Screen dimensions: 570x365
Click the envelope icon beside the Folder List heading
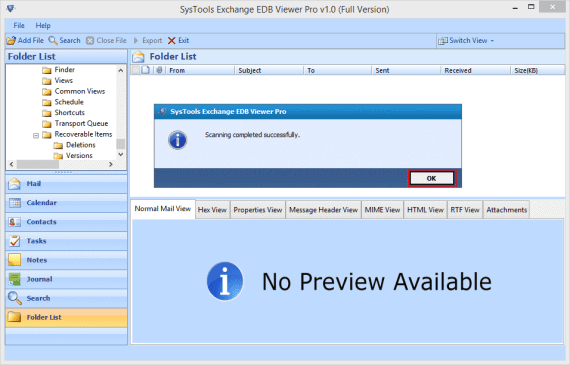click(138, 57)
